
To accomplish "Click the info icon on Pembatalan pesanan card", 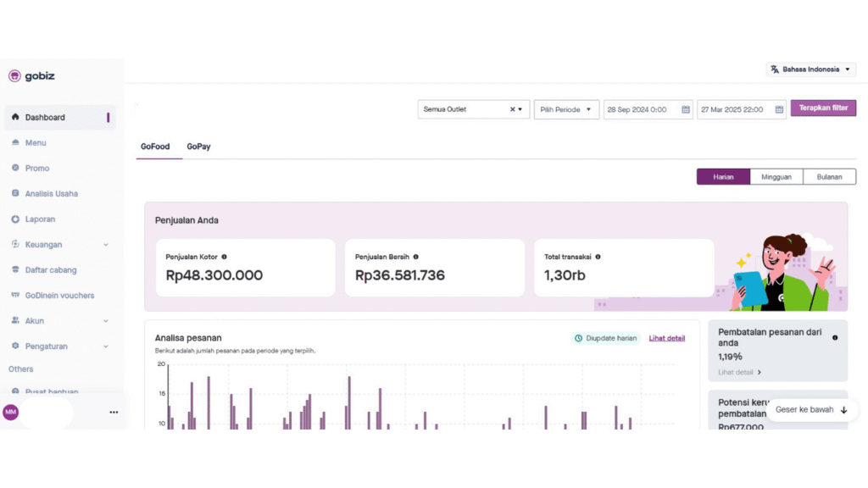I will tap(835, 337).
